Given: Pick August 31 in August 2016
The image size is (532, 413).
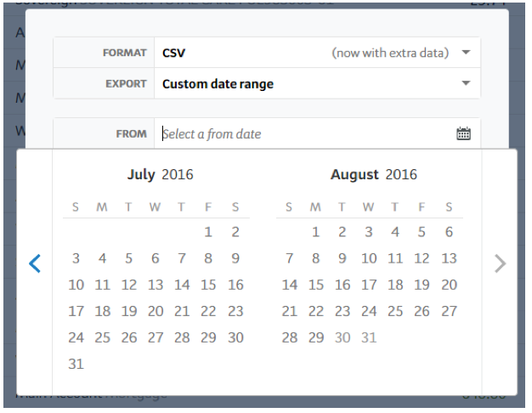Looking at the screenshot, I should (369, 338).
